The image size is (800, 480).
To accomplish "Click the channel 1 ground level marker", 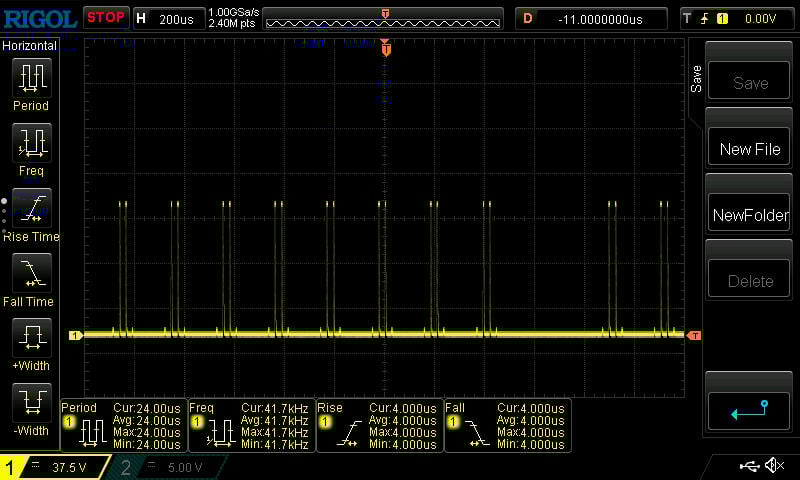I will 76,335.
